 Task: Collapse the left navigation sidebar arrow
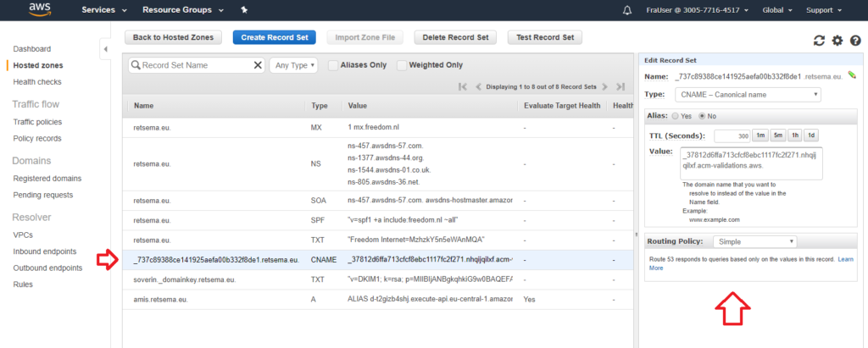pyautogui.click(x=106, y=49)
